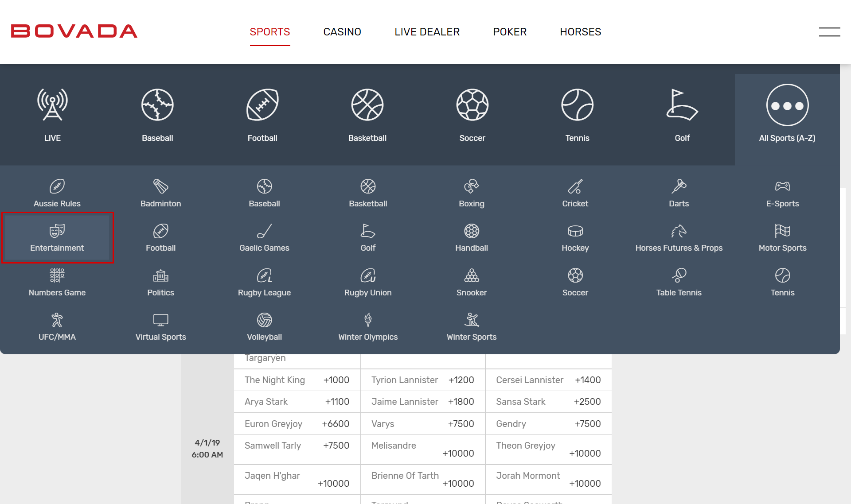Open the LIVE betting antenna icon

tap(52, 105)
